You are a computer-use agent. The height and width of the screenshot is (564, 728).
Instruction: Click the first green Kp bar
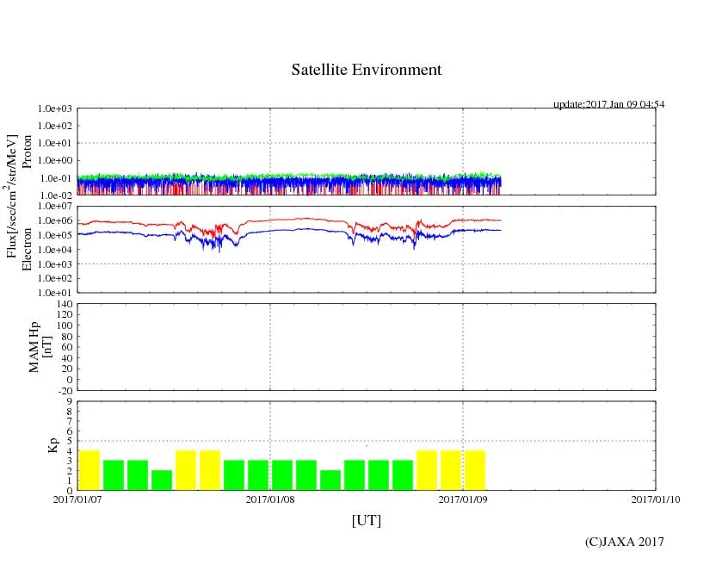(114, 475)
